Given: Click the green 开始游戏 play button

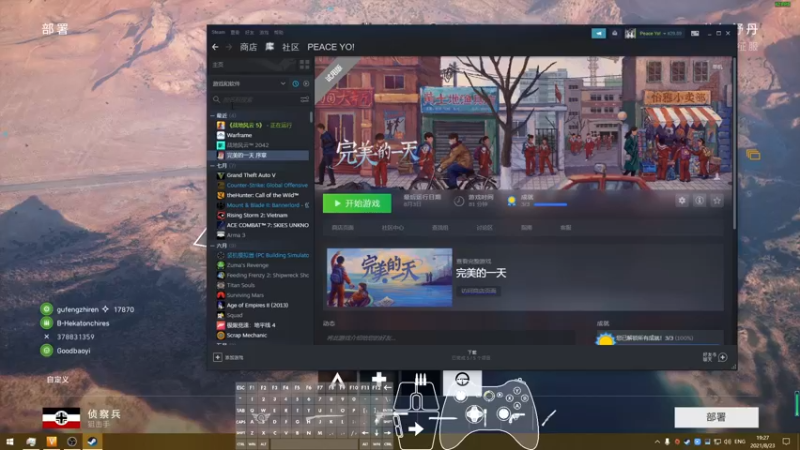Looking at the screenshot, I should [x=357, y=203].
